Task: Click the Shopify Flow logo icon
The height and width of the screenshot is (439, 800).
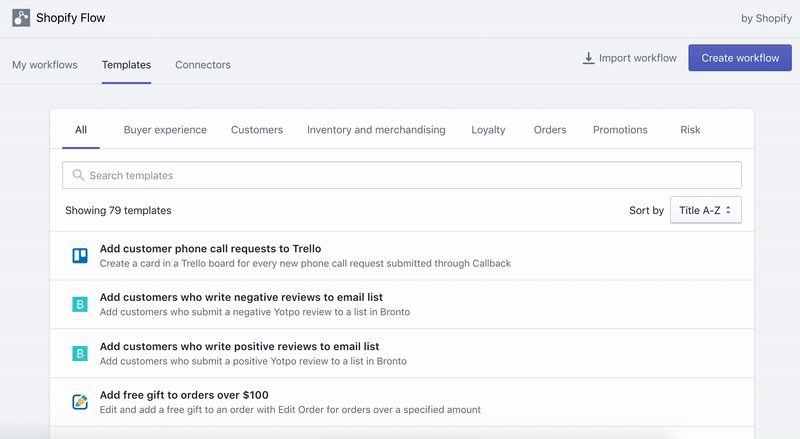Action: [x=21, y=18]
